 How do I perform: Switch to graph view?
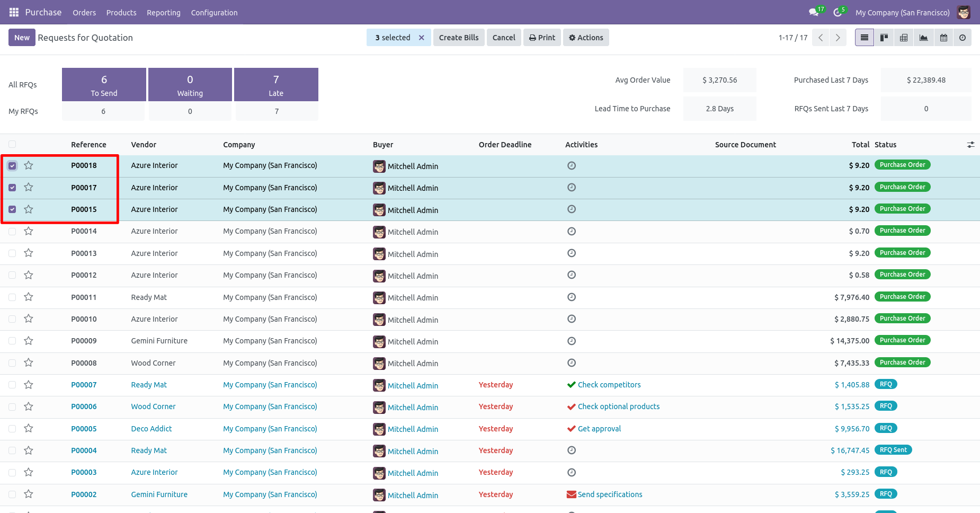click(x=923, y=38)
